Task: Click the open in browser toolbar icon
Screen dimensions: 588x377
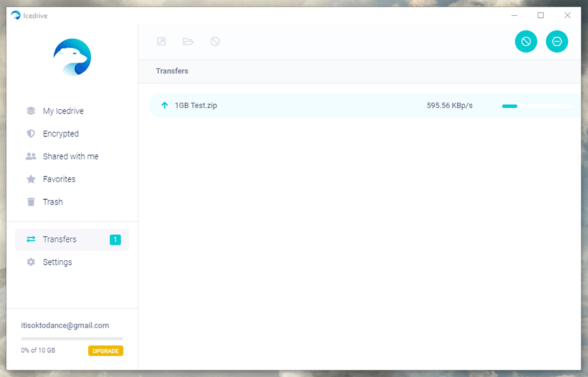Action: 161,41
